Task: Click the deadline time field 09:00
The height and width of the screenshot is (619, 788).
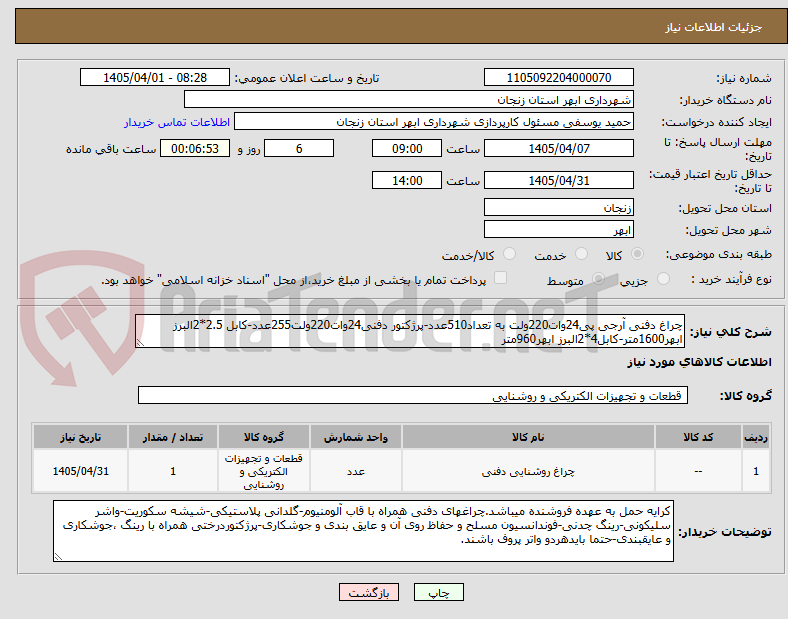Action: pyautogui.click(x=407, y=148)
